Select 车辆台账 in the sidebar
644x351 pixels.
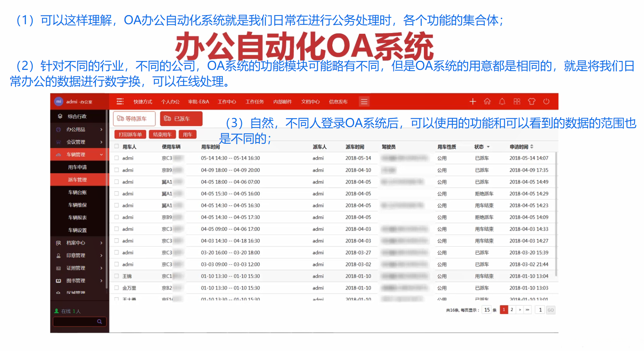pyautogui.click(x=78, y=193)
